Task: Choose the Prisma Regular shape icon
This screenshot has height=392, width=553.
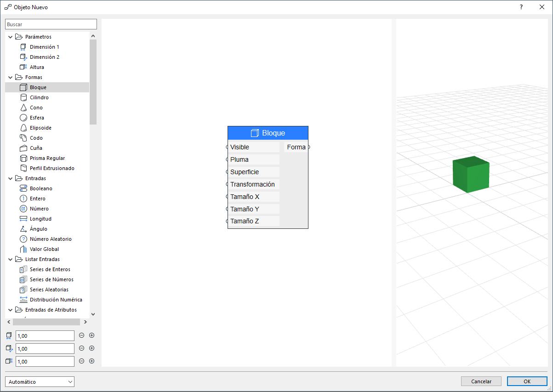Action: pyautogui.click(x=23, y=158)
